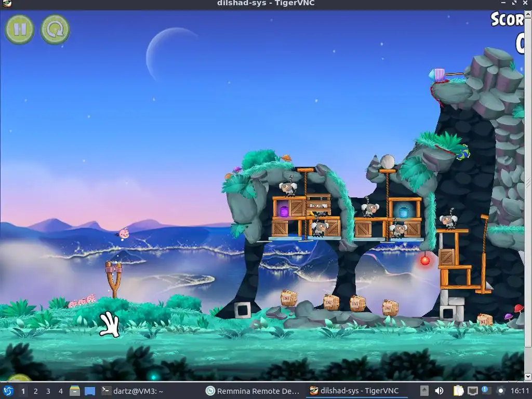Open the application launcher menu icon
Image resolution: width=532 pixels, height=399 pixels.
point(7,391)
